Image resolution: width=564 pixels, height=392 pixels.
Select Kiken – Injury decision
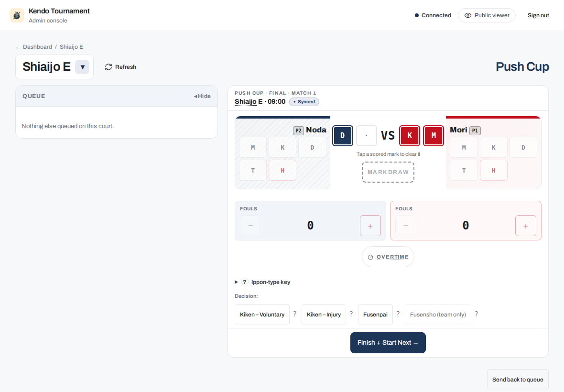[324, 315]
